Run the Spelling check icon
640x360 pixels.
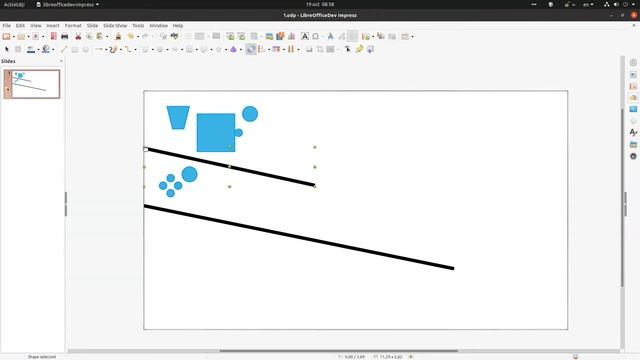[174, 36]
